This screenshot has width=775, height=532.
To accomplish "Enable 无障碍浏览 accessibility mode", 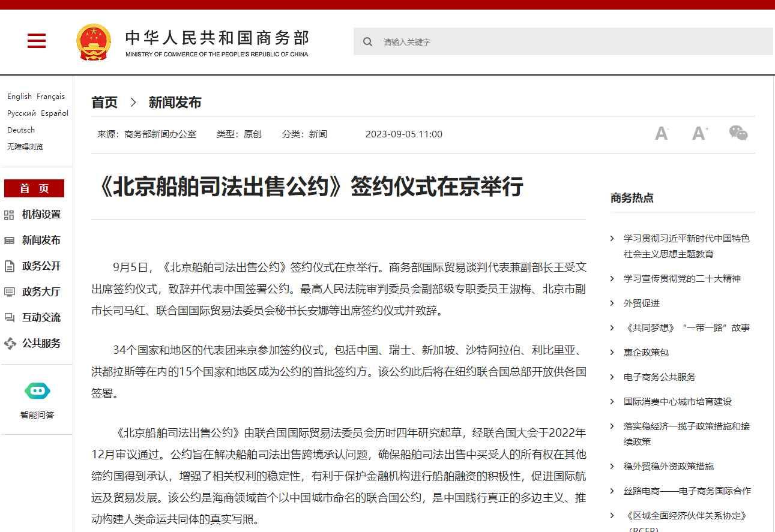I will pos(25,146).
